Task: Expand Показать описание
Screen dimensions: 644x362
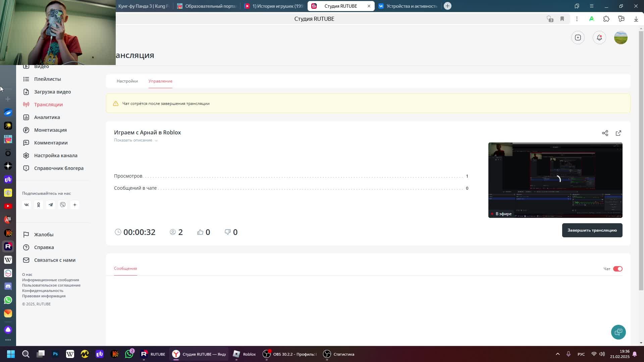Action: click(136, 140)
